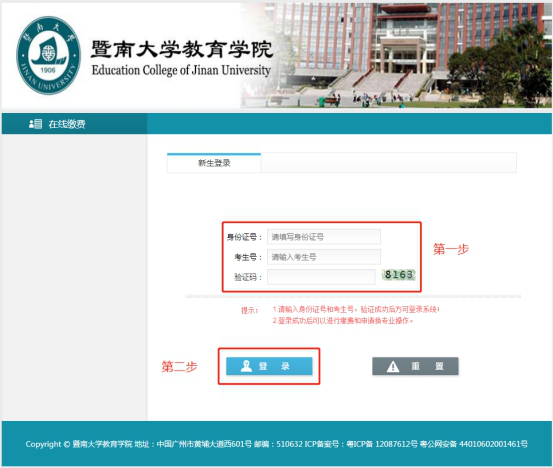The height and width of the screenshot is (468, 553).
Task: Click the Jinan University round logo
Action: (49, 55)
